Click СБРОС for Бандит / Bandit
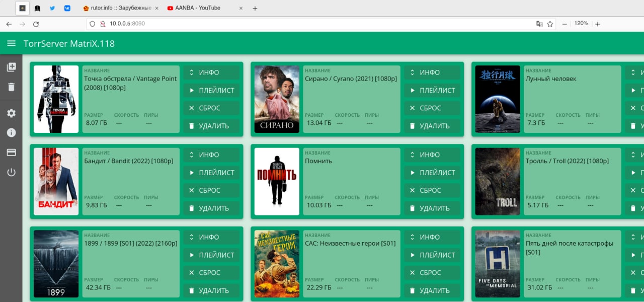Image resolution: width=644 pixels, height=302 pixels. point(211,190)
